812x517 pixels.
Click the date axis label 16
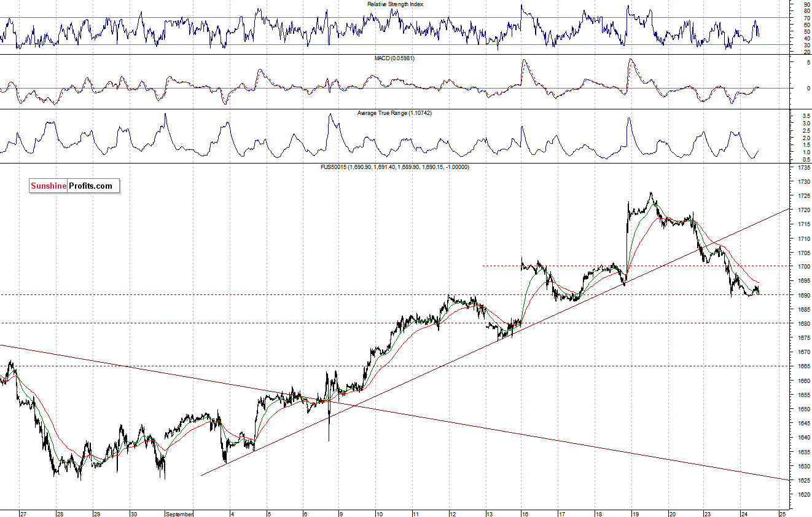point(526,513)
